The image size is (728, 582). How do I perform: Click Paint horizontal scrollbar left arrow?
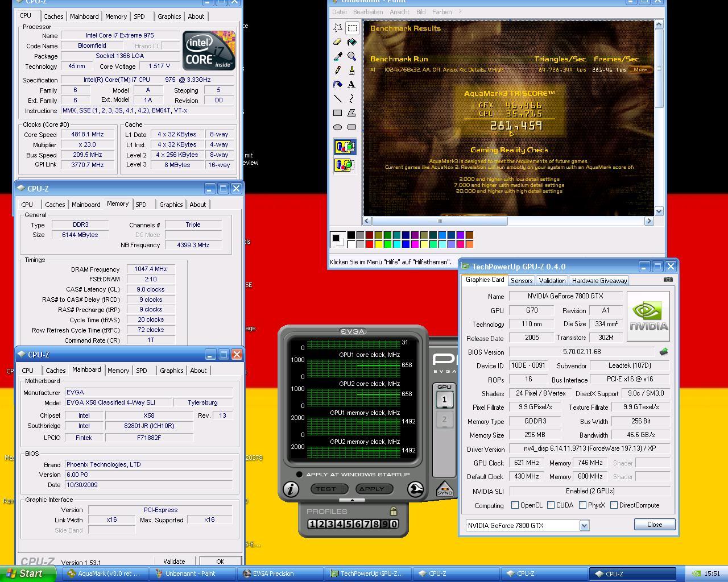coord(367,221)
